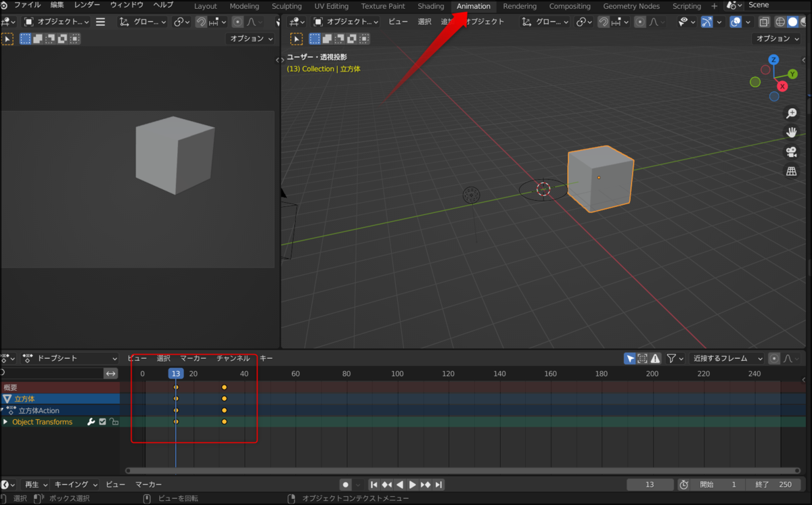Toggle camera view with the camera gizmo
This screenshot has height=505, width=812.
(x=791, y=151)
